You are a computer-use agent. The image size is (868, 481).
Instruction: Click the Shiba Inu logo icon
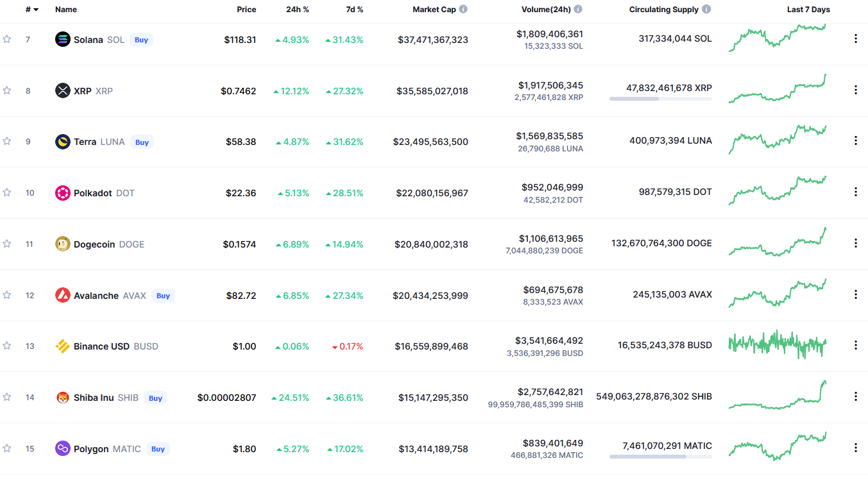(x=62, y=398)
